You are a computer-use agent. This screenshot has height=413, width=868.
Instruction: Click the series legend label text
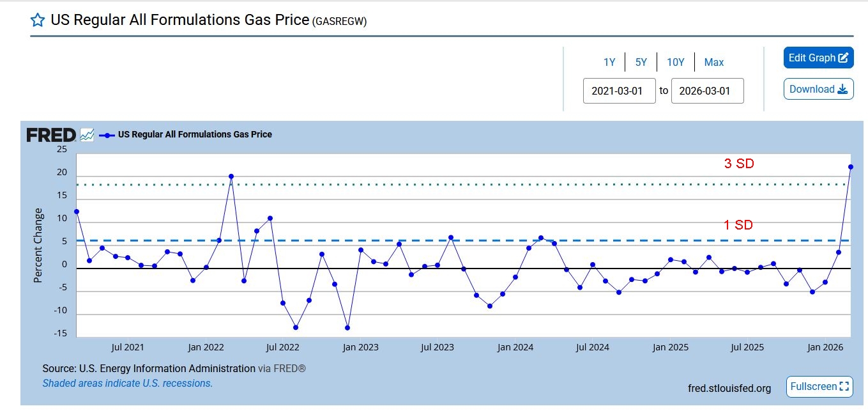coord(195,135)
